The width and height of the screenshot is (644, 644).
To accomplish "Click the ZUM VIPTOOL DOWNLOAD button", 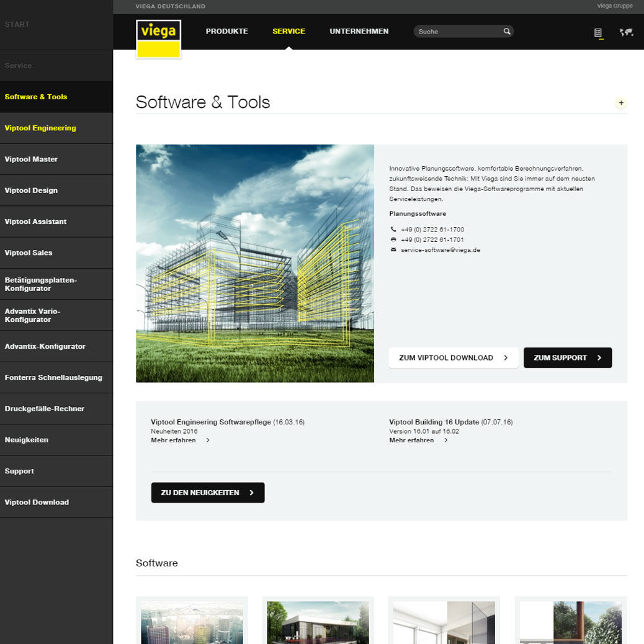I will (x=454, y=358).
